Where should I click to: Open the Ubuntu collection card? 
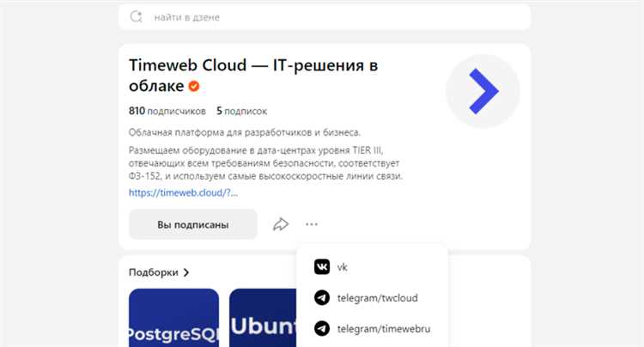point(263,318)
